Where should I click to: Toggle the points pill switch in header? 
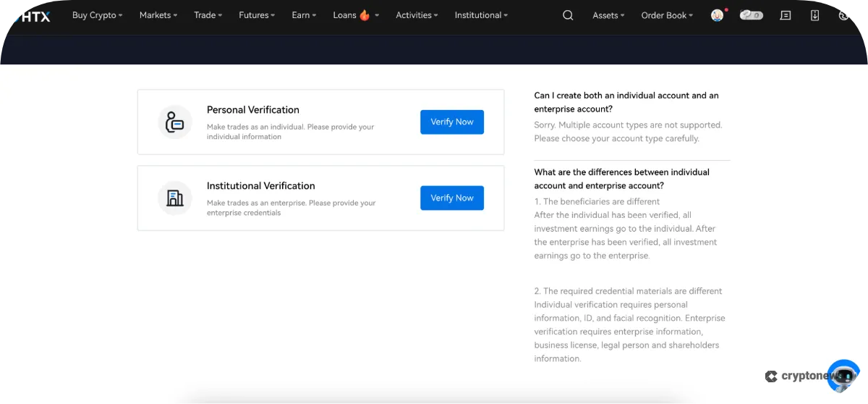pyautogui.click(x=751, y=15)
